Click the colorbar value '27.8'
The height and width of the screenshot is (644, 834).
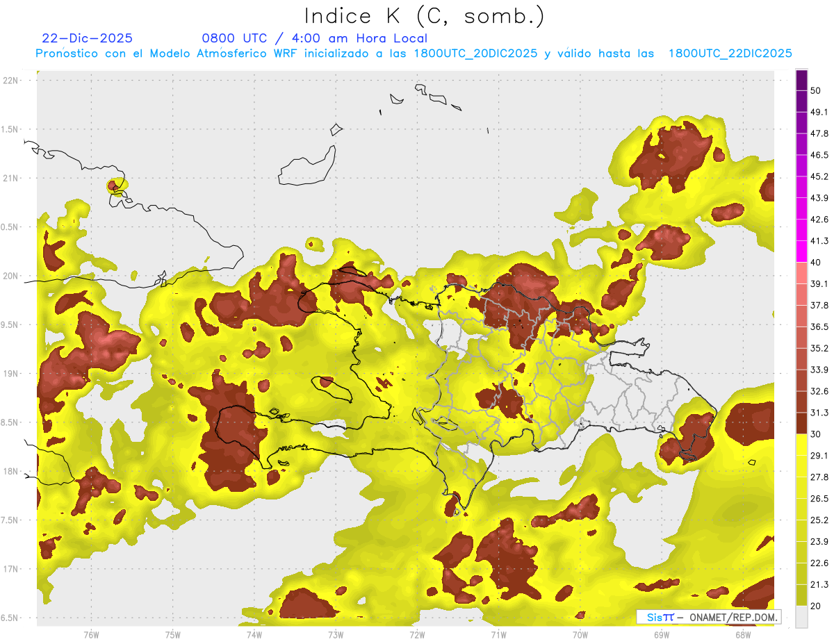coord(819,477)
